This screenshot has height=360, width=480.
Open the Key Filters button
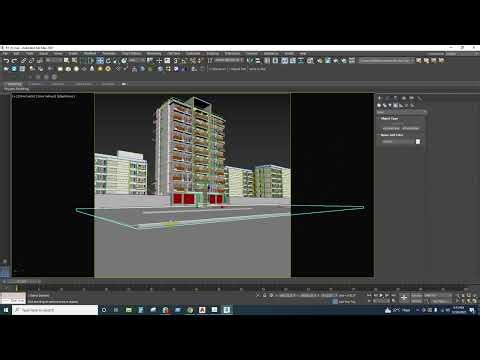[x=440, y=301]
